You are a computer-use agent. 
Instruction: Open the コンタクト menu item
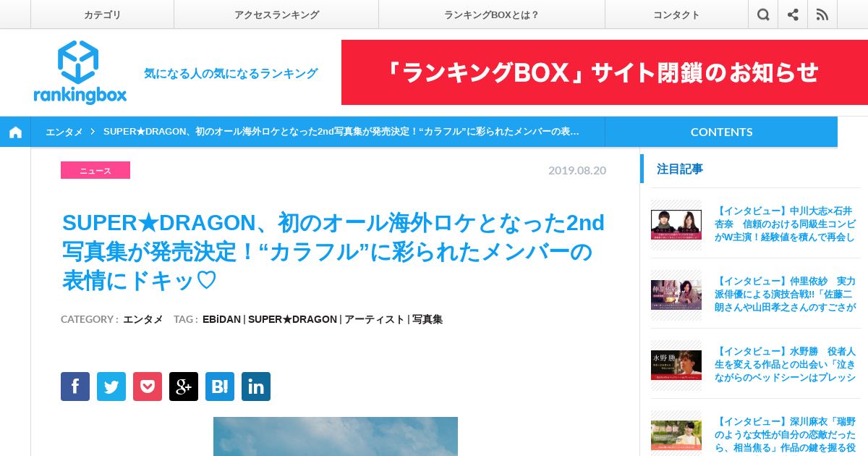click(x=676, y=14)
